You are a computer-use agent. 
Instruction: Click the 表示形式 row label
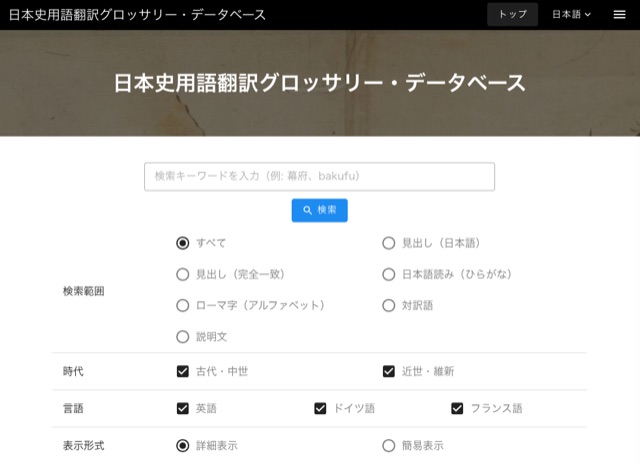(84, 446)
